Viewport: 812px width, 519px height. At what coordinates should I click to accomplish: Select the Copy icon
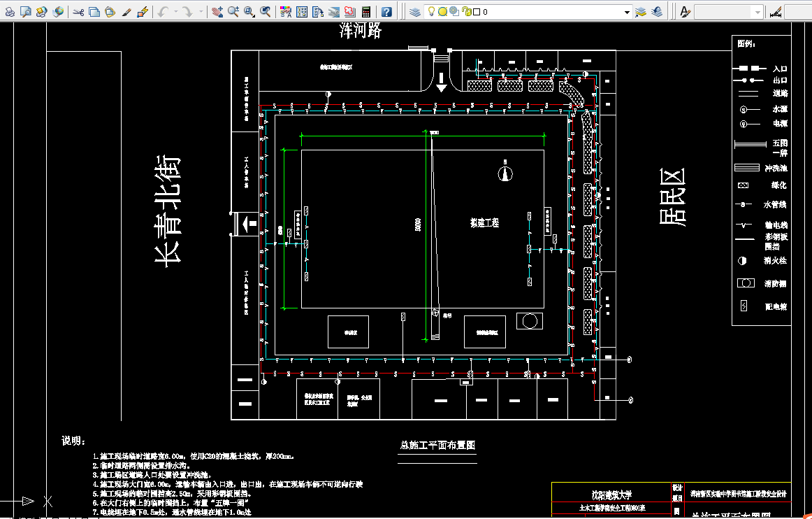tap(95, 10)
